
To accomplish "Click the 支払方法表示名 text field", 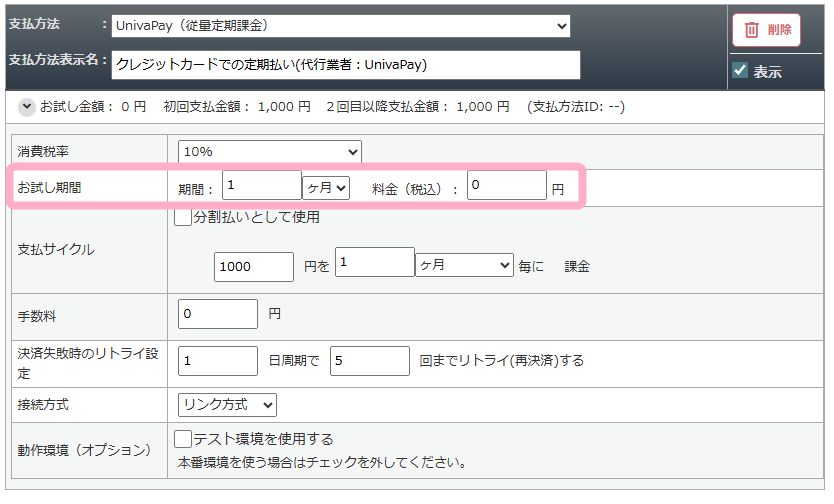I will click(x=346, y=65).
